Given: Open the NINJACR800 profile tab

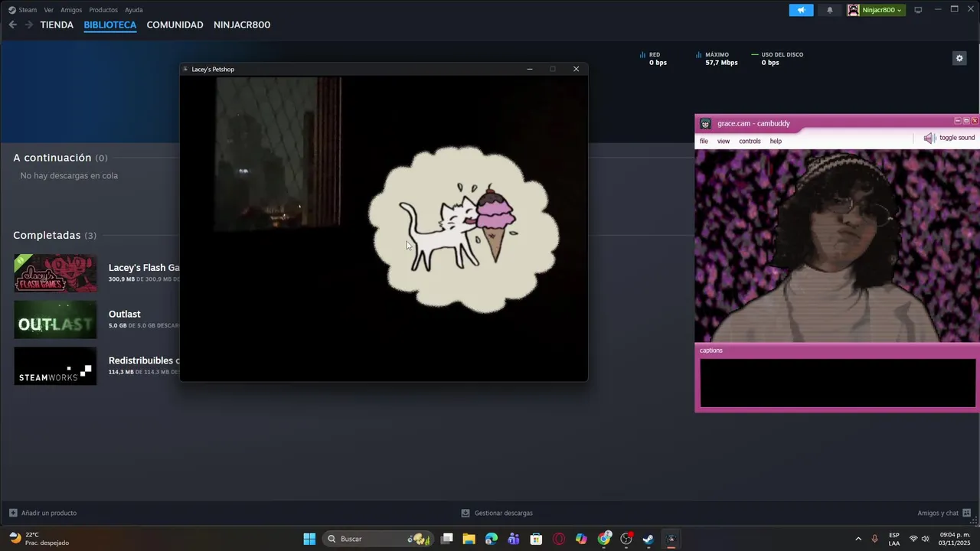Looking at the screenshot, I should (x=242, y=24).
